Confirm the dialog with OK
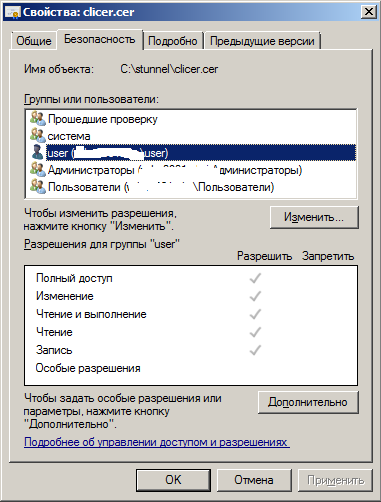This screenshot has width=381, height=502. [173, 480]
